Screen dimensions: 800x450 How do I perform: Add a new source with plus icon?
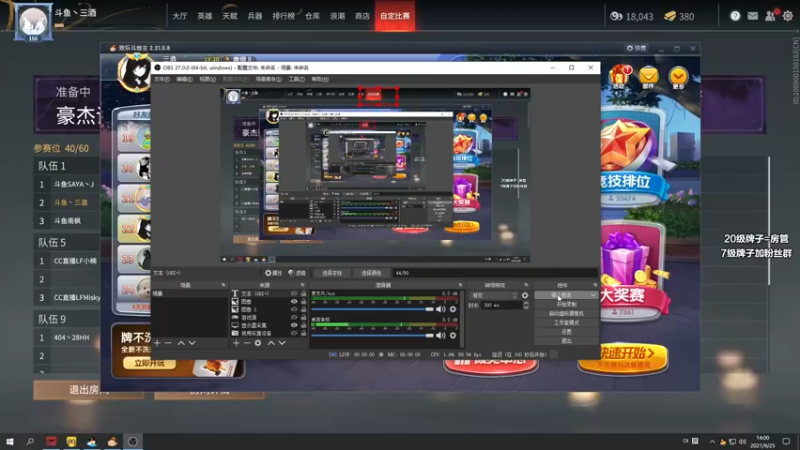[x=236, y=343]
